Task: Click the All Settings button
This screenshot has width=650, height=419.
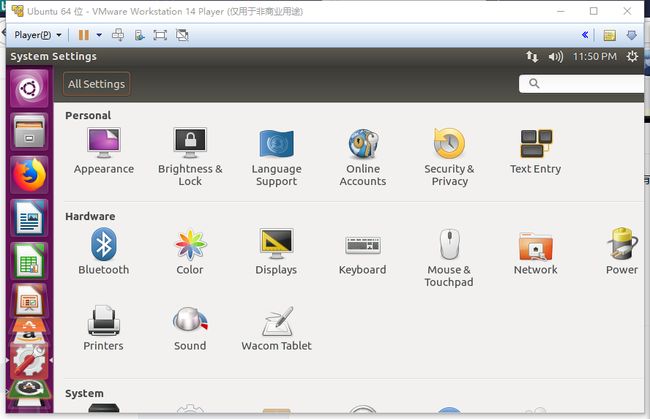Action: pos(97,84)
